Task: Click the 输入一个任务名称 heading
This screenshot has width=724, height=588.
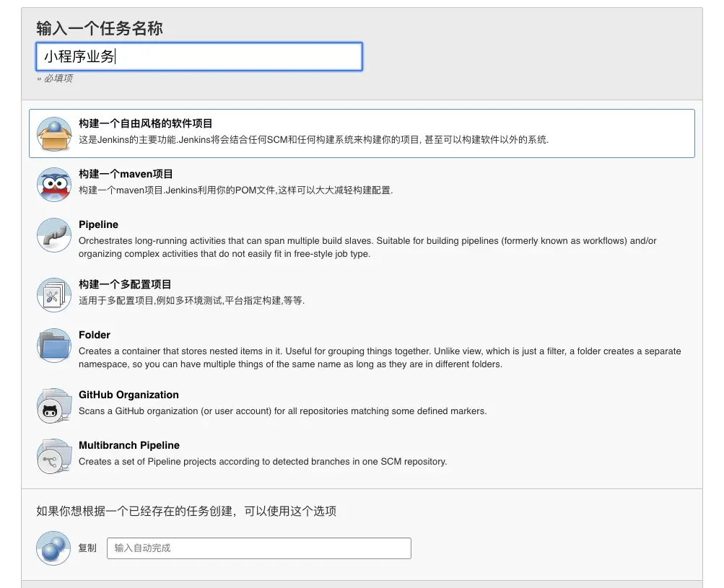Action: pos(100,29)
